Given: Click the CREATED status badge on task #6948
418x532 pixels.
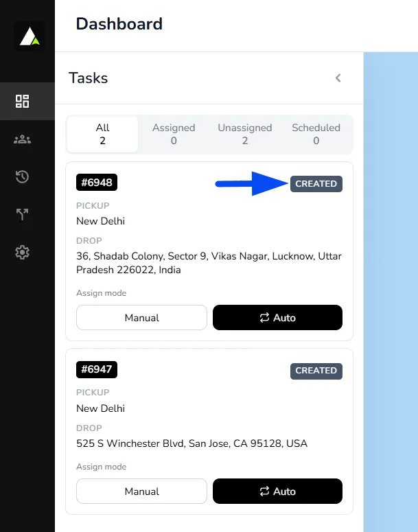Looking at the screenshot, I should pyautogui.click(x=316, y=184).
